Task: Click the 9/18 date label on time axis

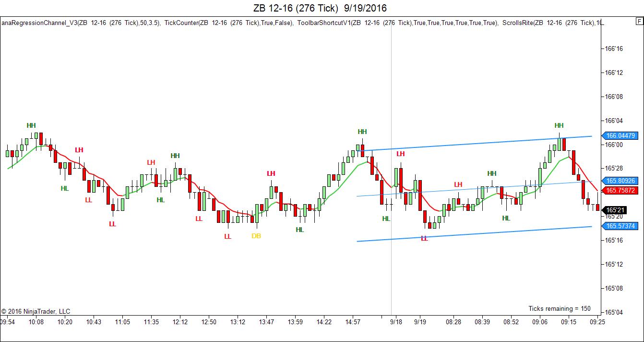Action: pos(396,322)
